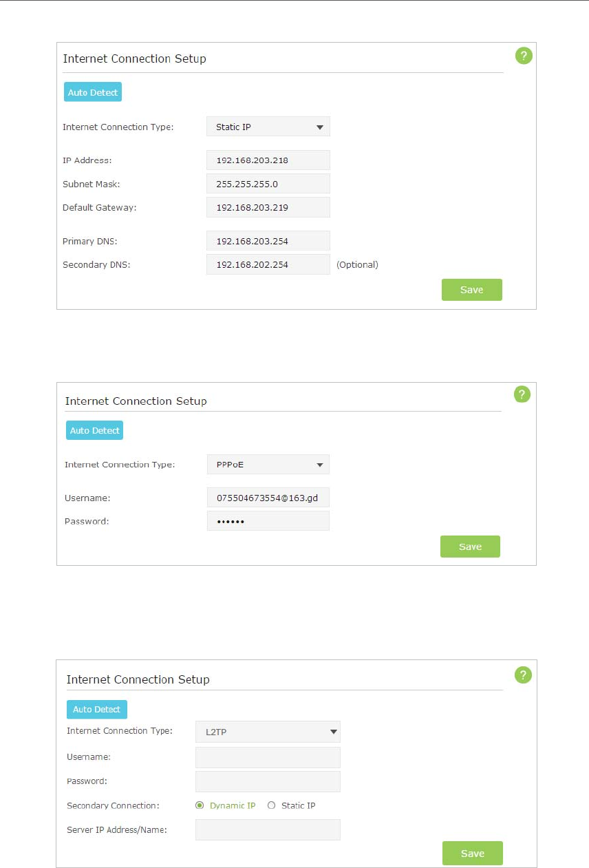589x868 pixels.
Task: Click help icon in L2TP panel
Action: pos(524,675)
